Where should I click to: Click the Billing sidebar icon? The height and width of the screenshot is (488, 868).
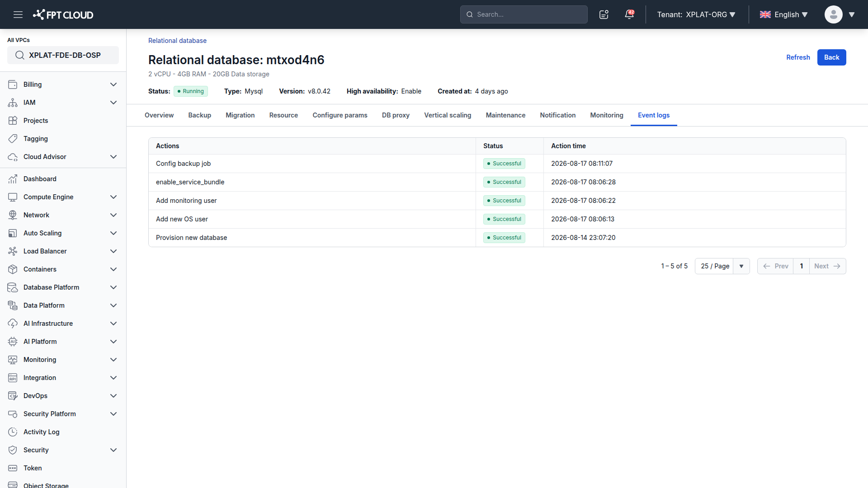point(13,84)
